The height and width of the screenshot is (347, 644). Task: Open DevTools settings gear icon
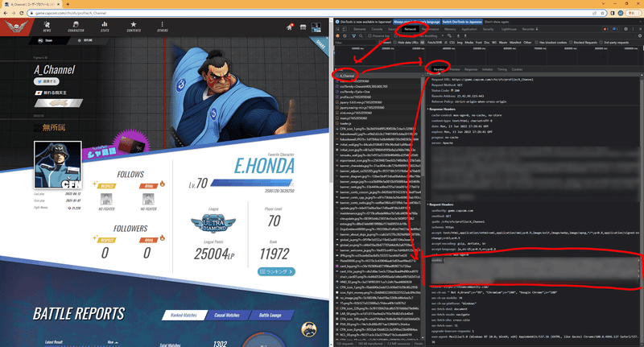click(626, 29)
